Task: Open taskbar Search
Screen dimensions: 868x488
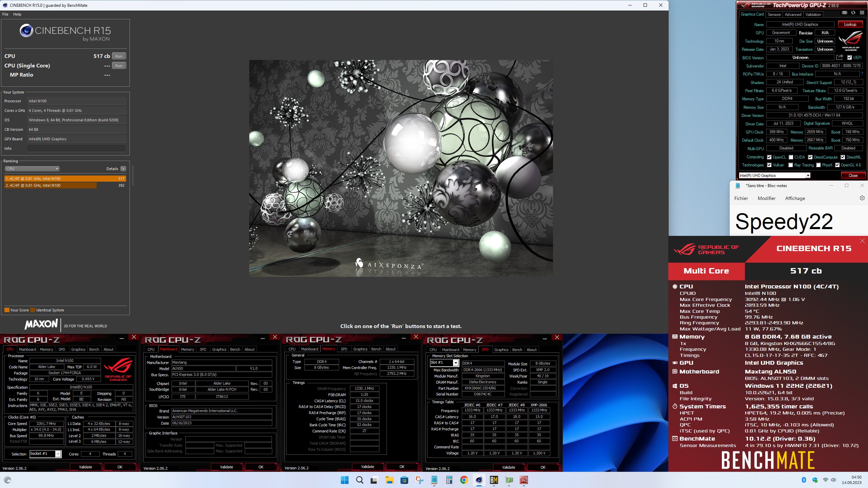Action: 359,480
